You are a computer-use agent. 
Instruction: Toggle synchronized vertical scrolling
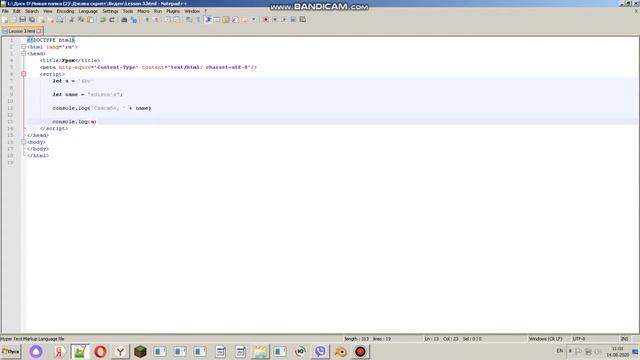click(x=167, y=20)
